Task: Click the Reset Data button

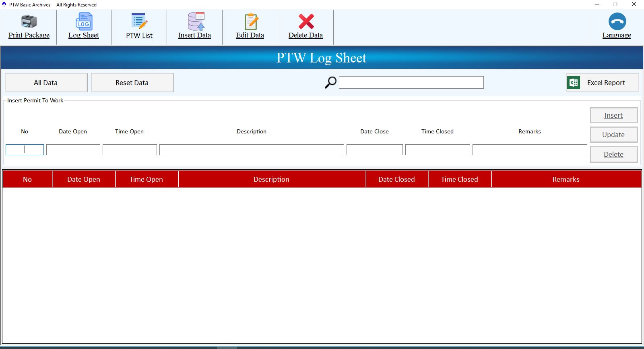Action: coord(132,83)
